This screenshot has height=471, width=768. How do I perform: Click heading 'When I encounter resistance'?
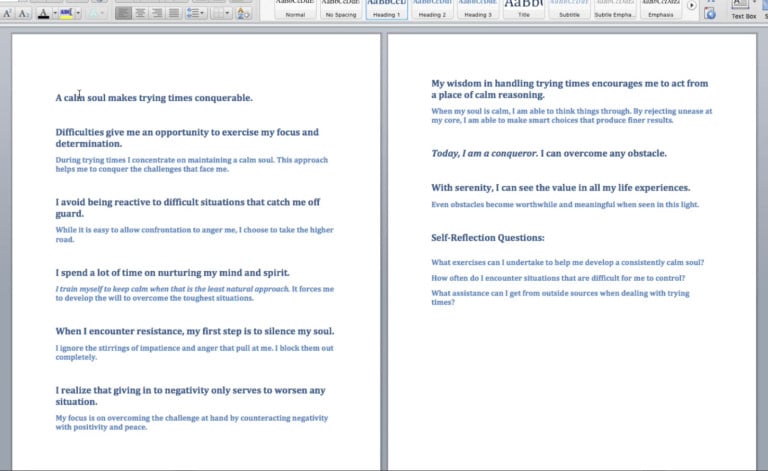(x=194, y=331)
